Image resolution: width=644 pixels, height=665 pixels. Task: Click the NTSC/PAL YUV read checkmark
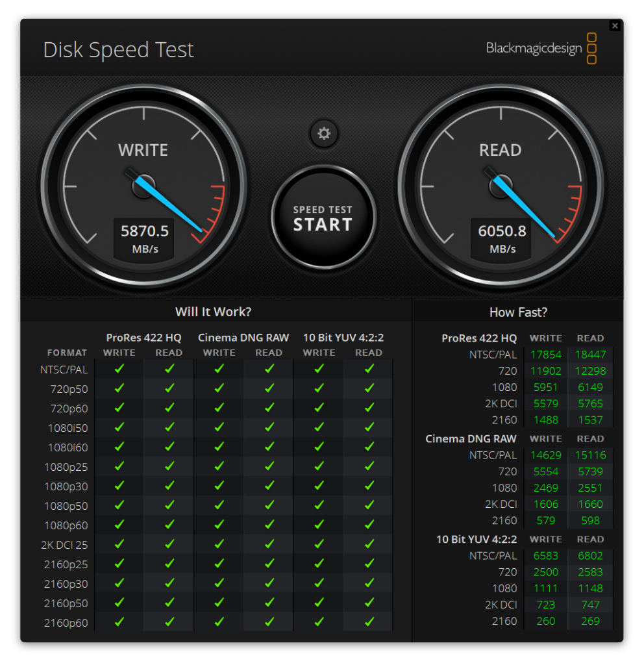coord(369,369)
